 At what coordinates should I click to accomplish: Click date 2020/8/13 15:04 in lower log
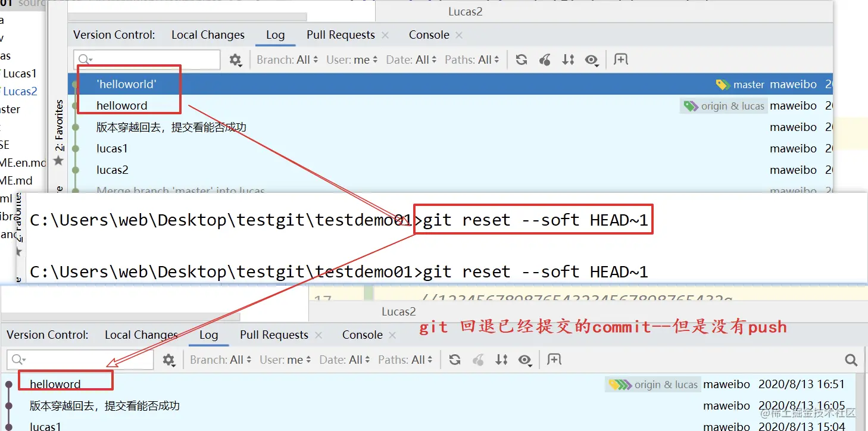801,426
